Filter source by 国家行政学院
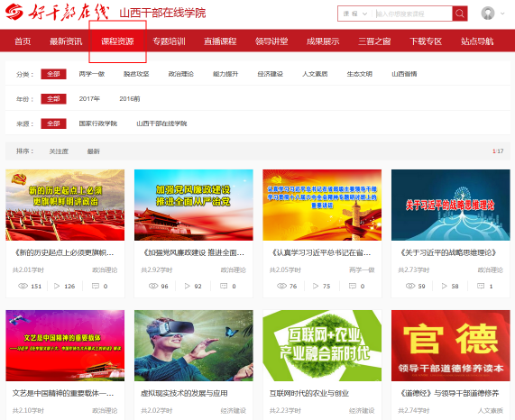 [98, 123]
